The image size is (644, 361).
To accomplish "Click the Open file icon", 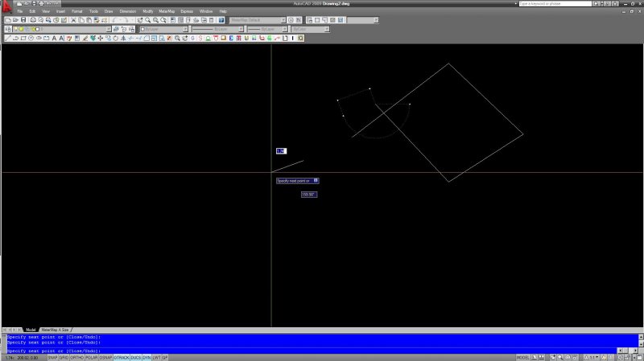I will point(15,20).
